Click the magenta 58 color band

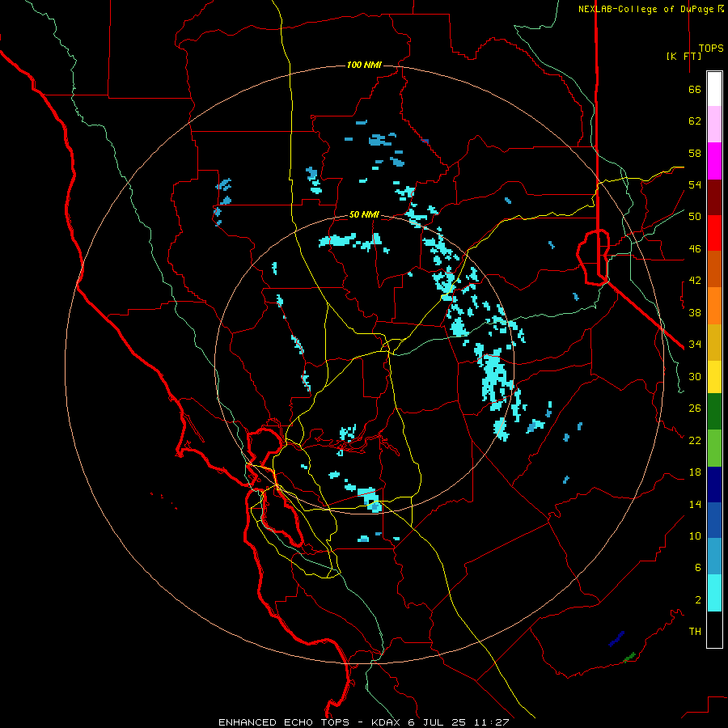(714, 161)
